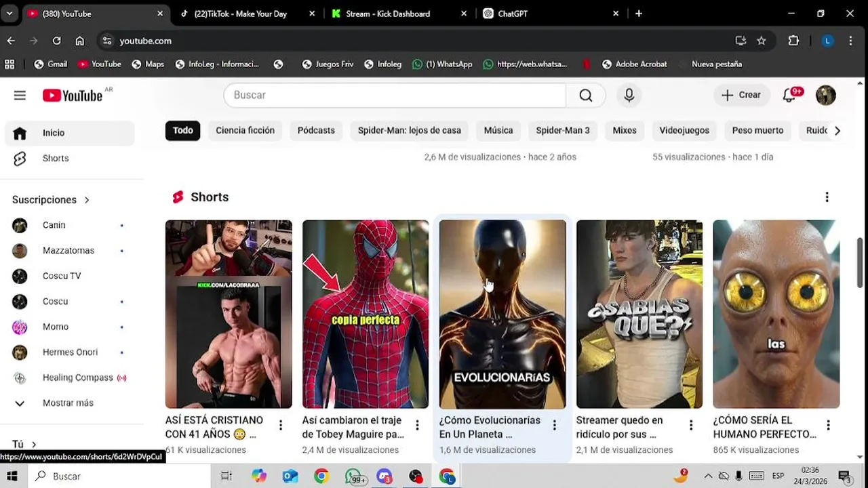Open Hermes Onori channel subscription
Image resolution: width=868 pixels, height=488 pixels.
pos(70,352)
